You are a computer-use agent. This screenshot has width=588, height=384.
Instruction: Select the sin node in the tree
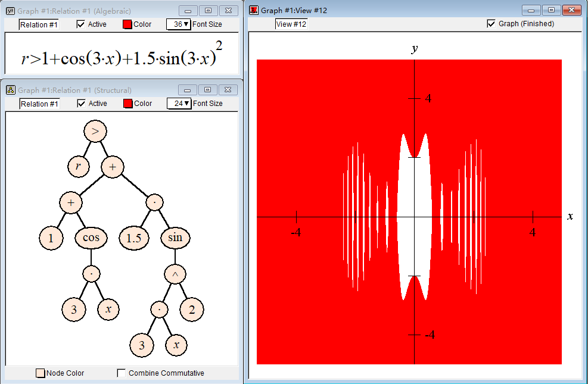point(175,238)
